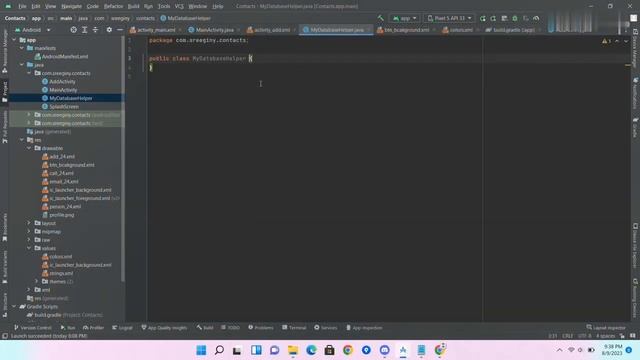640x360 pixels.
Task: Collapse the java folder in the project tree
Action: (x=22, y=65)
